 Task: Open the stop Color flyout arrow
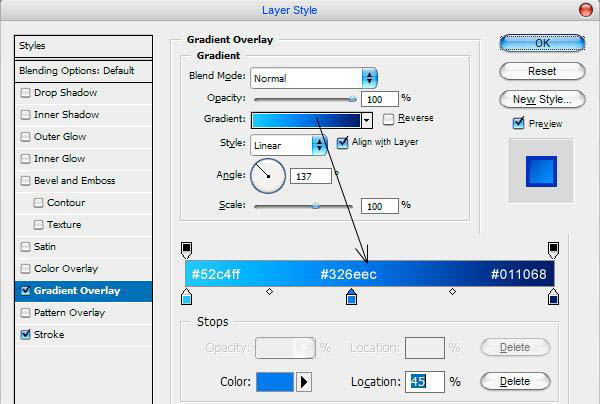coord(304,382)
